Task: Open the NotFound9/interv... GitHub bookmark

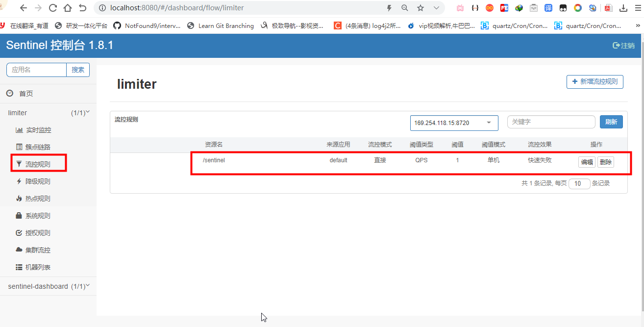Action: click(x=147, y=25)
